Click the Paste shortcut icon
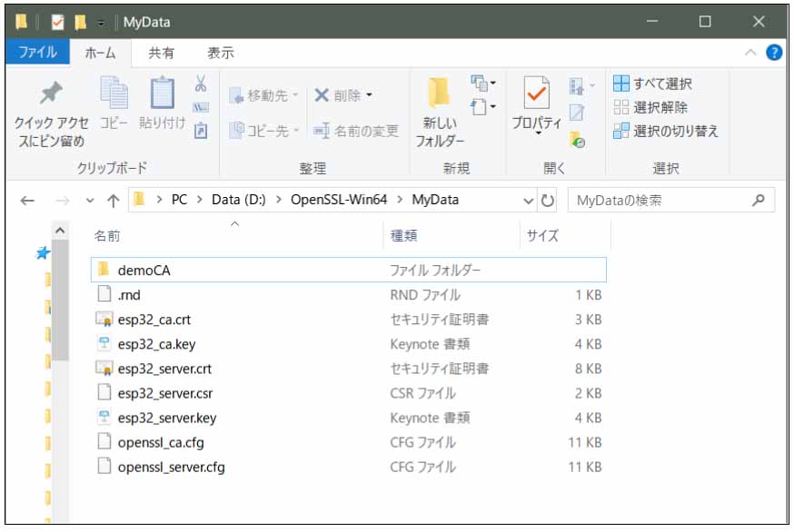The image size is (794, 532). point(201,131)
